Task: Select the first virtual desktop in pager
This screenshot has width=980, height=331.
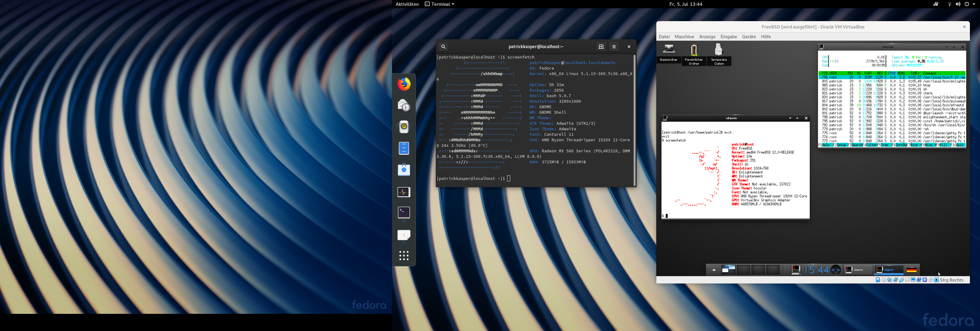Action: (x=728, y=270)
